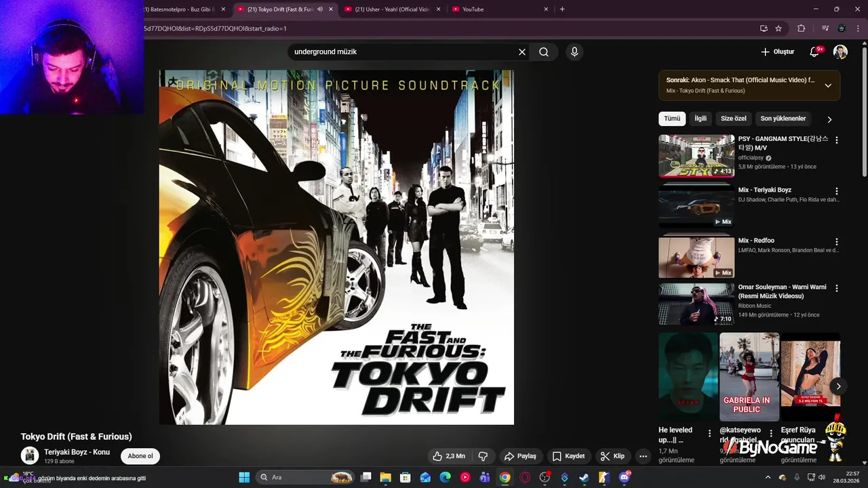Open Mix - Redfoo thumbnail

click(696, 257)
